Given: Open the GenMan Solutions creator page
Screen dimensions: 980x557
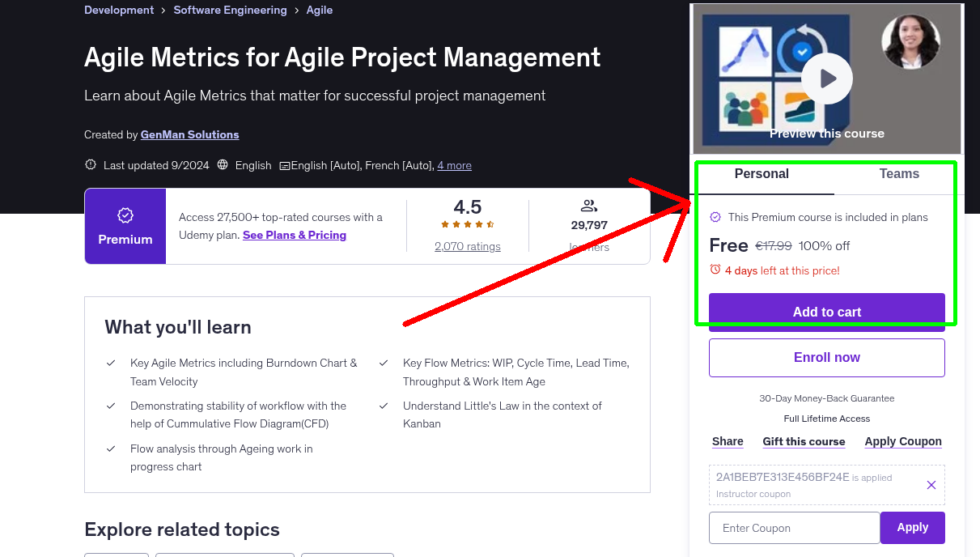Looking at the screenshot, I should [189, 134].
